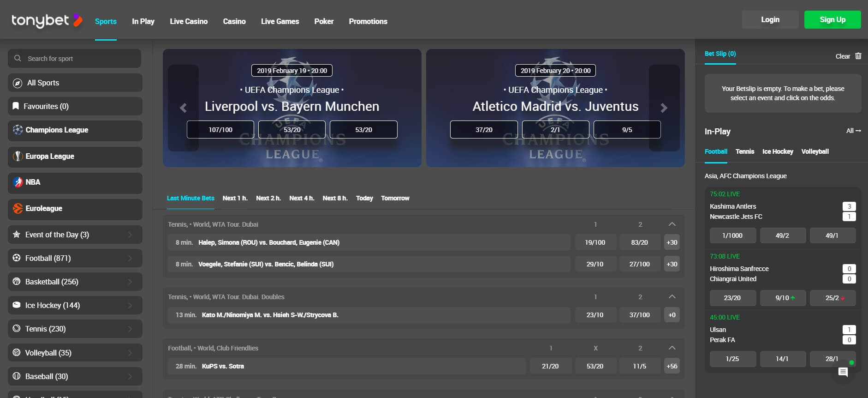Pick Perak FA odds 28/1
Image resolution: width=868 pixels, height=398 pixels.
(832, 359)
